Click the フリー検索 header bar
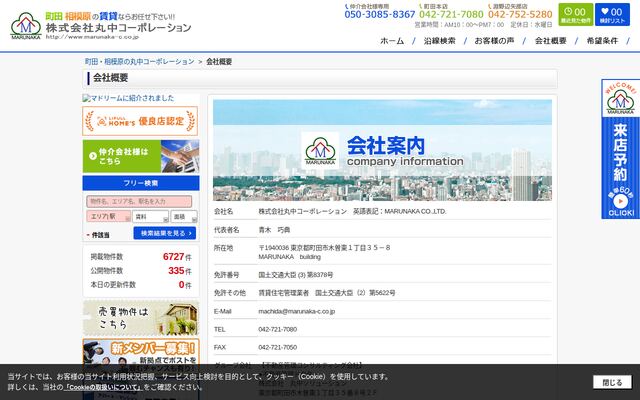Viewport: 640px width, 400px height. tap(141, 183)
